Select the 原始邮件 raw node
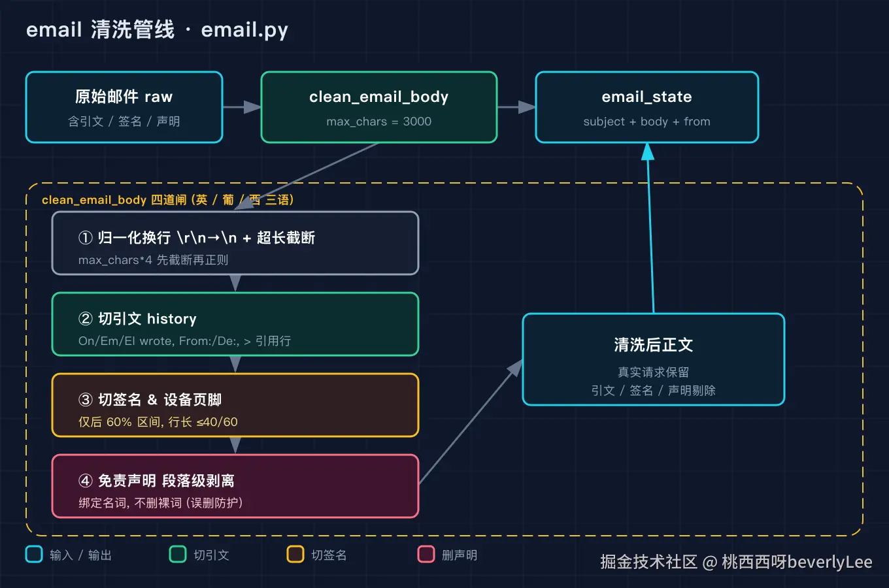Viewport: 889px width, 588px height. (x=124, y=107)
